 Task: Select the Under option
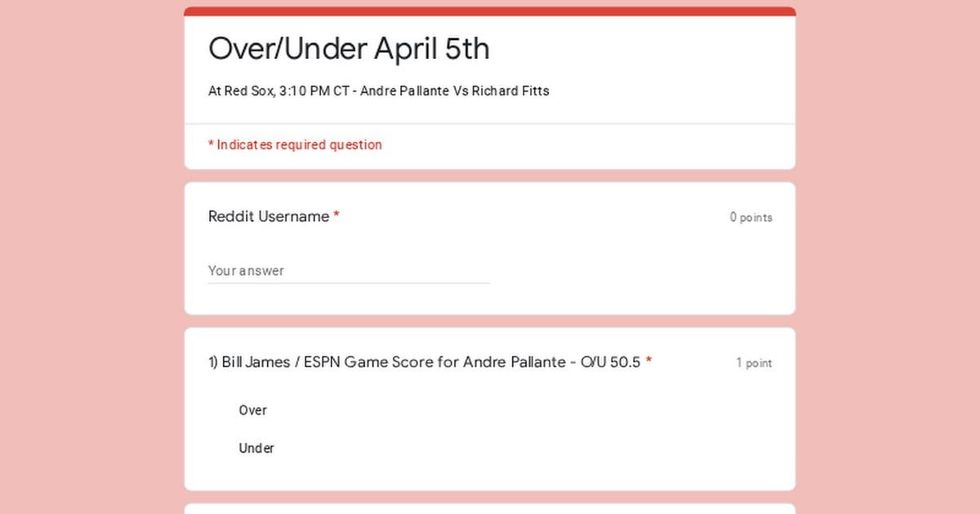point(256,448)
